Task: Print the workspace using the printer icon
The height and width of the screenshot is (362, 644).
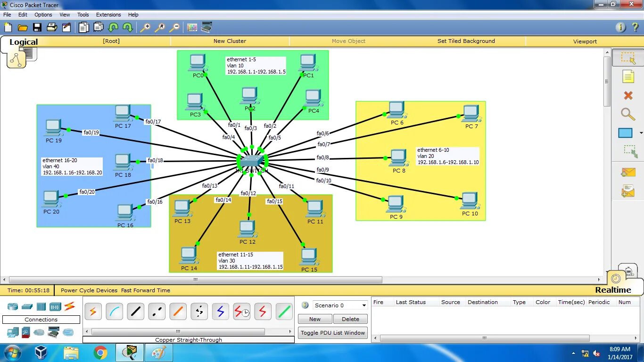Action: click(52, 27)
